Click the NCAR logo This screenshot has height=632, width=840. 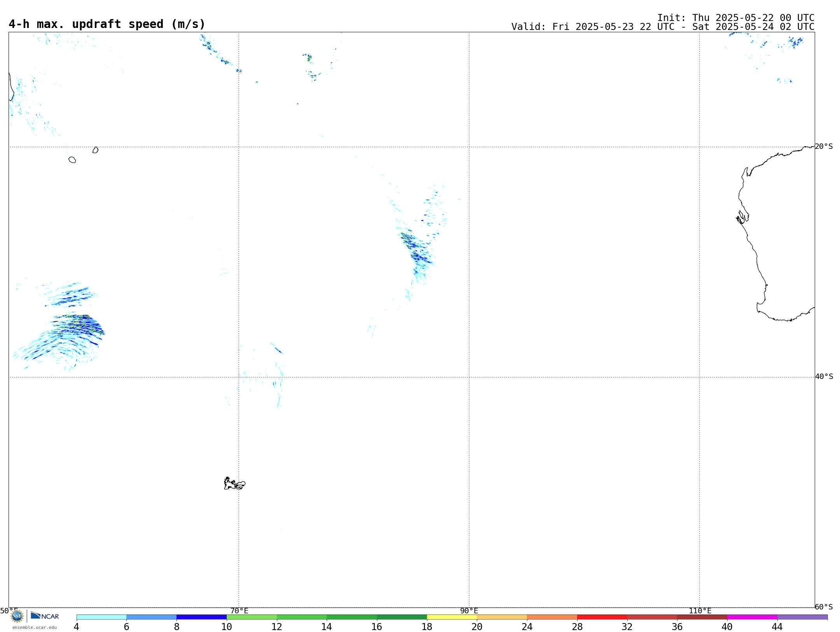point(45,616)
